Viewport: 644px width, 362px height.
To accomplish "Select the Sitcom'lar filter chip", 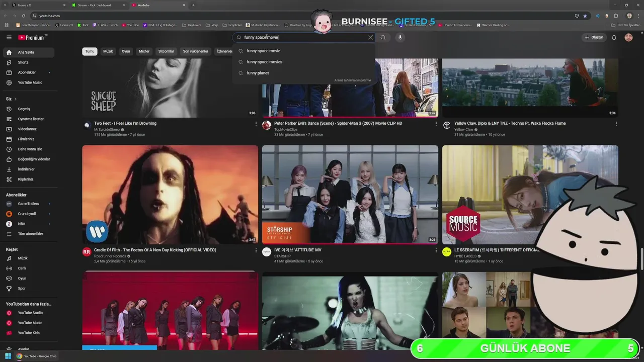I will (166, 51).
